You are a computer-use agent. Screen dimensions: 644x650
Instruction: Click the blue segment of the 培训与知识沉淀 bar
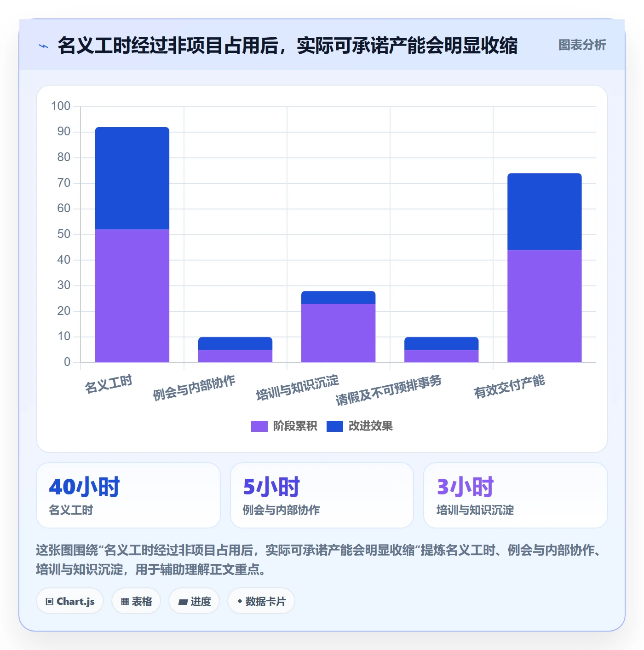338,297
